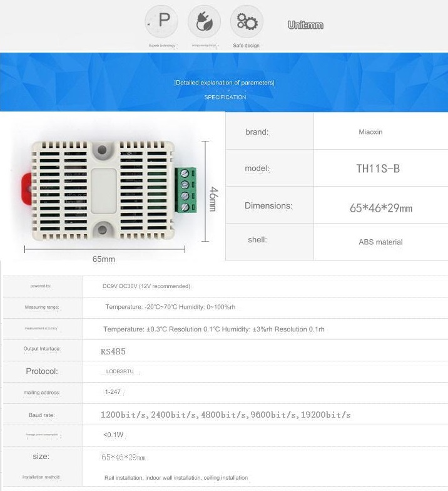Select the DC9V DC30V power text
This screenshot has width=448, height=491.
(x=146, y=286)
